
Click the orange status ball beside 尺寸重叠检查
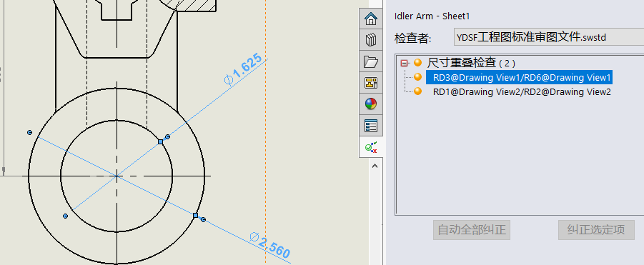click(x=417, y=63)
